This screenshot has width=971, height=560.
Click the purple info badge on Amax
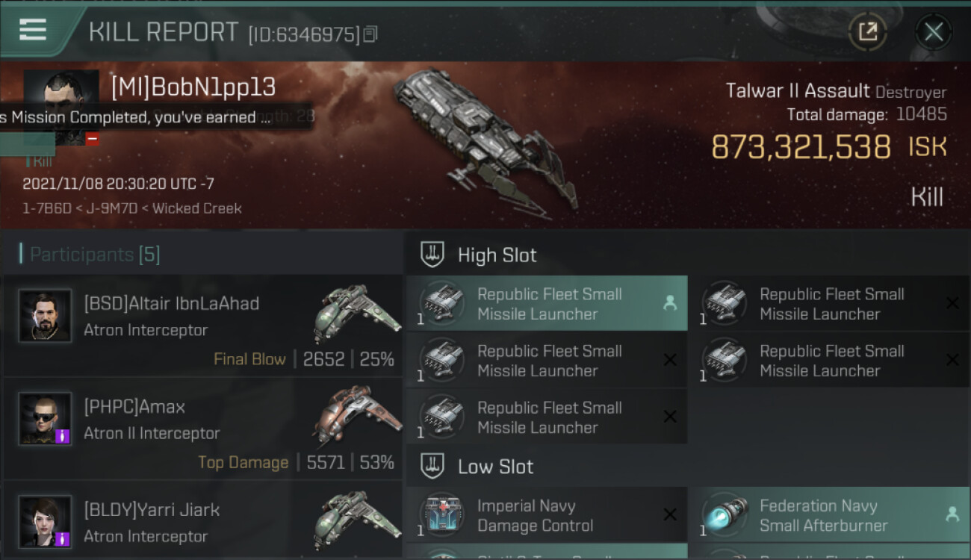[63, 435]
